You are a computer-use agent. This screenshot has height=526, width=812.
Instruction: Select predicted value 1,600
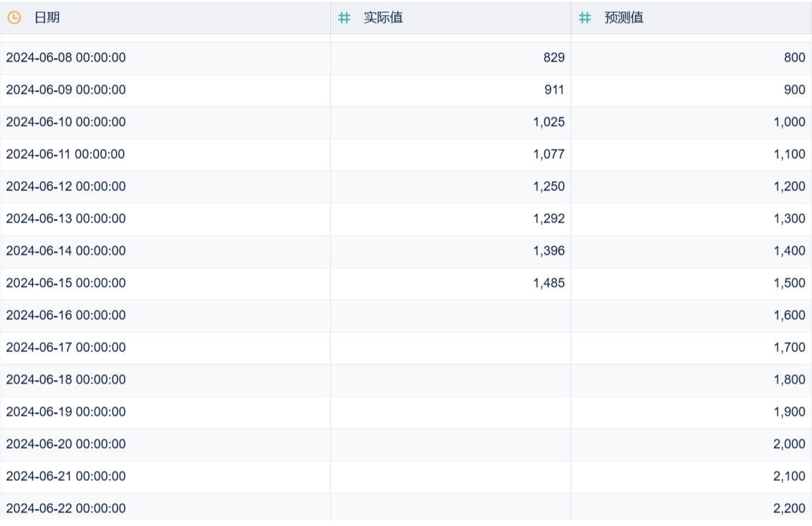click(x=790, y=315)
